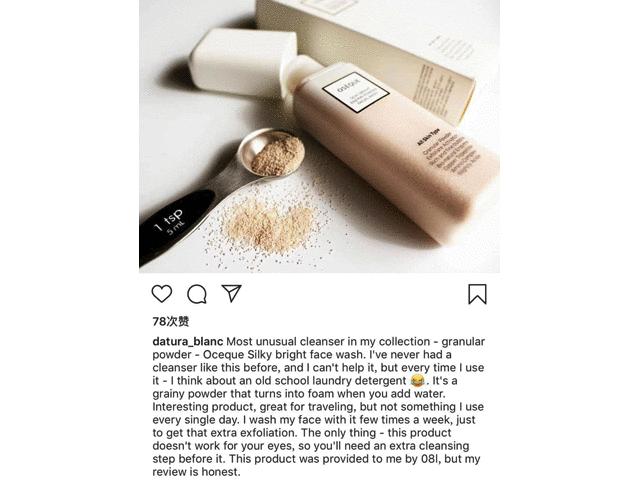
Task: Click the spilled powder pile in photo
Action: tap(268, 228)
